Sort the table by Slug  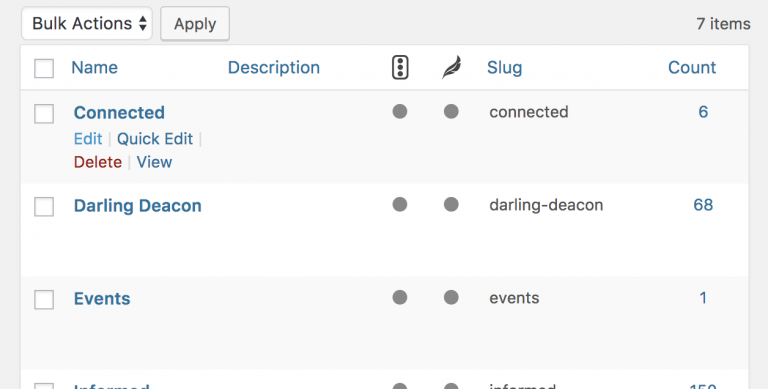pos(504,68)
